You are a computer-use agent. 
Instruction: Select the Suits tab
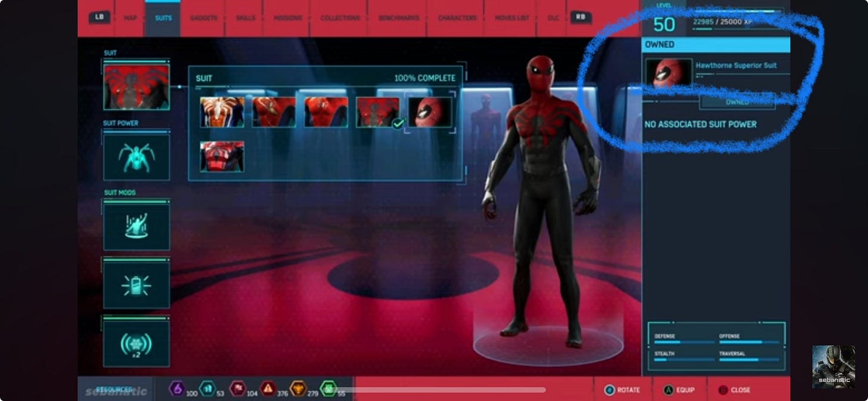pos(163,18)
